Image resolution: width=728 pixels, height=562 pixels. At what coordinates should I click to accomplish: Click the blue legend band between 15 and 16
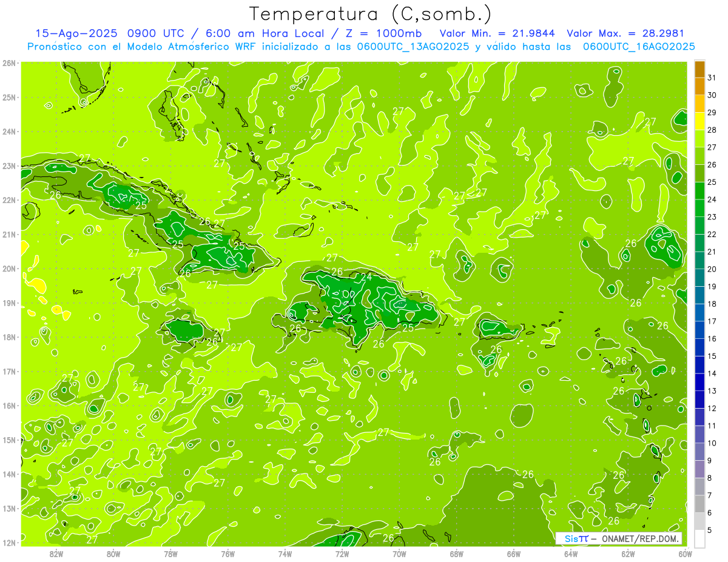699,347
